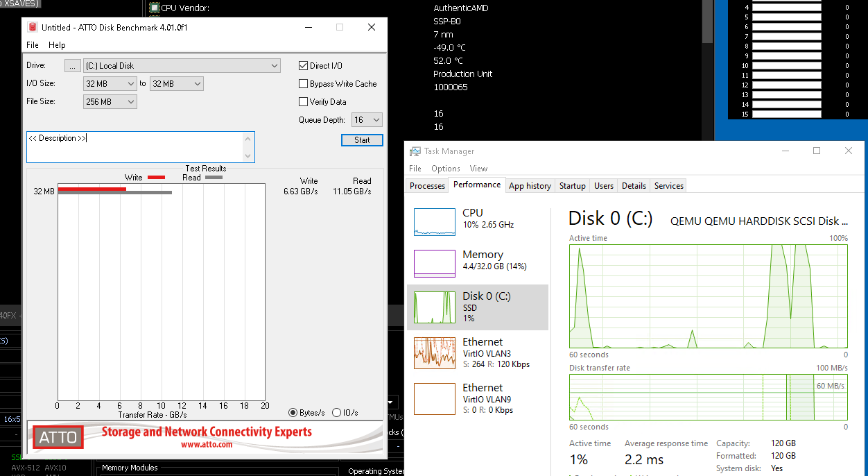Image resolution: width=868 pixels, height=476 pixels.
Task: Click the ATTO Disk Benchmark title bar icon
Action: pyautogui.click(x=32, y=27)
